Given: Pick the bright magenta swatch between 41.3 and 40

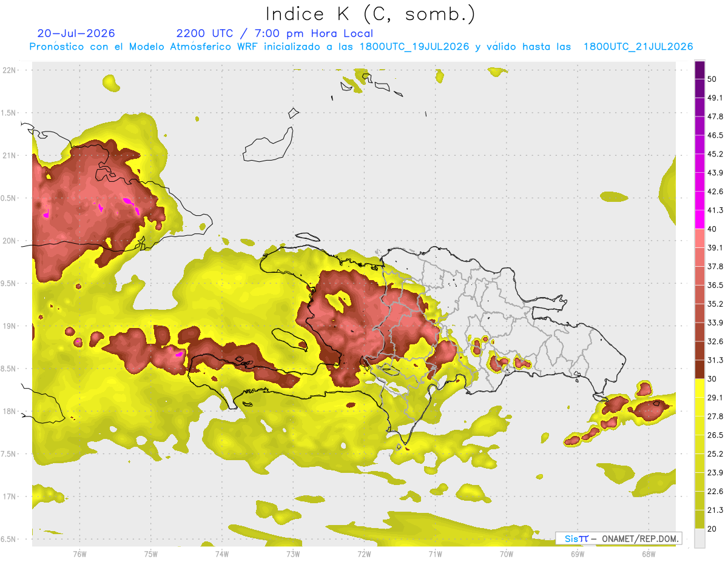Looking at the screenshot, I should click(699, 219).
